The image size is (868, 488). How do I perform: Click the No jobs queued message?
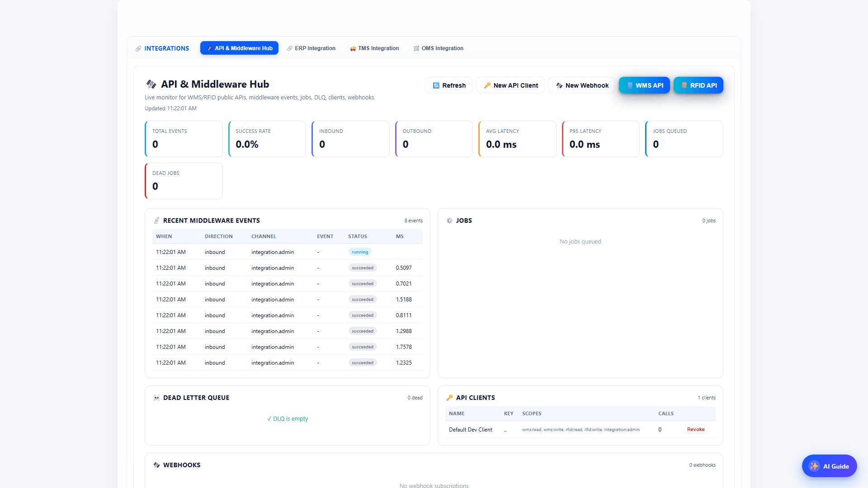580,242
